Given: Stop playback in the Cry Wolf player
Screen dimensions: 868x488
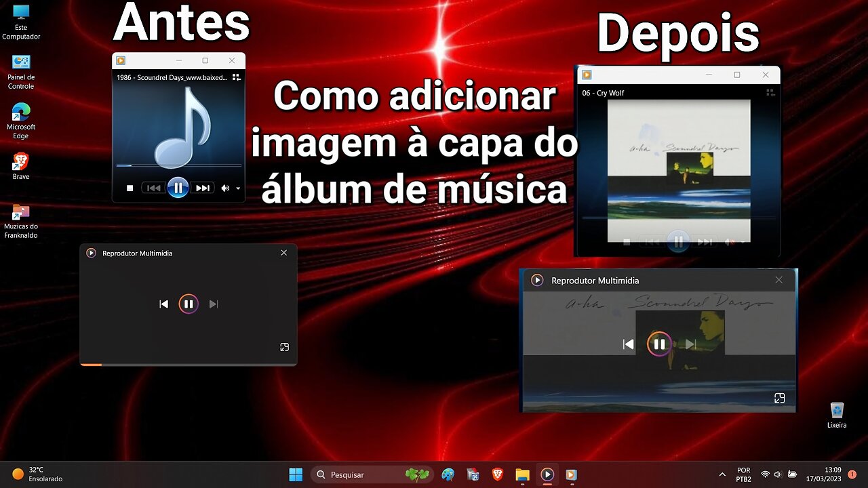Looking at the screenshot, I should (x=627, y=241).
